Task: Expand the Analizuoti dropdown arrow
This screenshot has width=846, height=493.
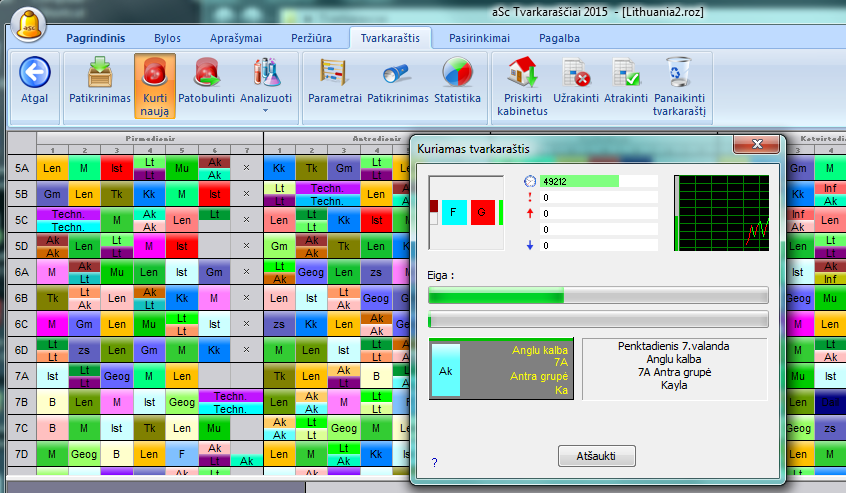Action: [x=266, y=110]
